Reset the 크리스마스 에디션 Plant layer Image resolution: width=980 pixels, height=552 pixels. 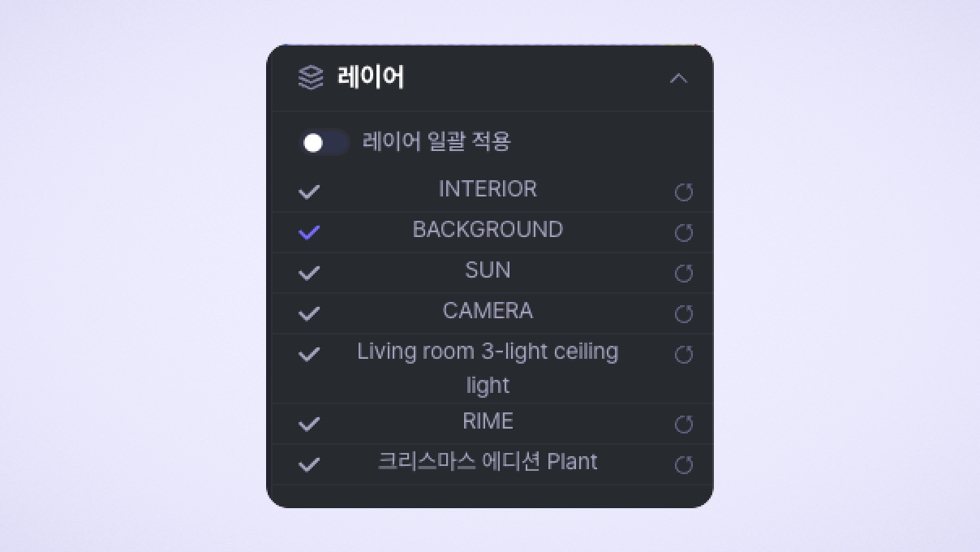pyautogui.click(x=684, y=464)
